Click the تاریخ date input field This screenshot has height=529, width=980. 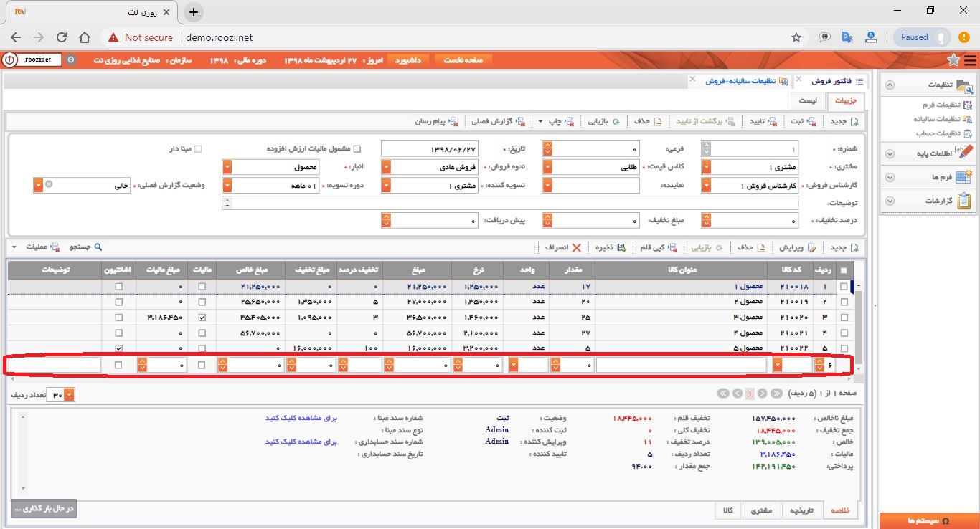click(429, 149)
